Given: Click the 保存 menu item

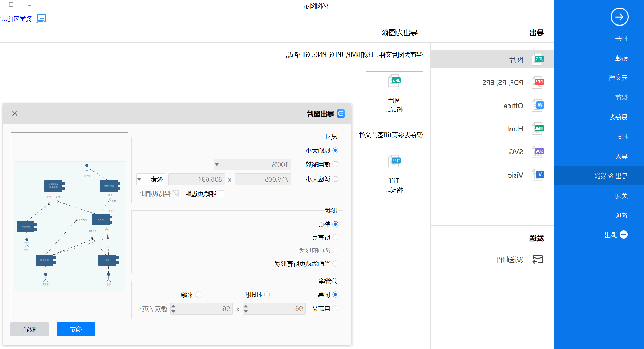Looking at the screenshot, I should pos(621,98).
